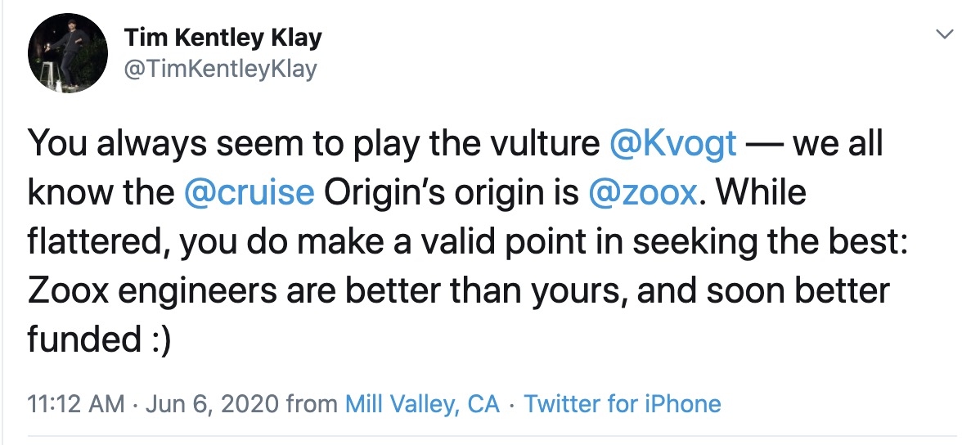980x445 pixels.
Task: Click the smiley ":)" ending the tweet
Action: 155,340
